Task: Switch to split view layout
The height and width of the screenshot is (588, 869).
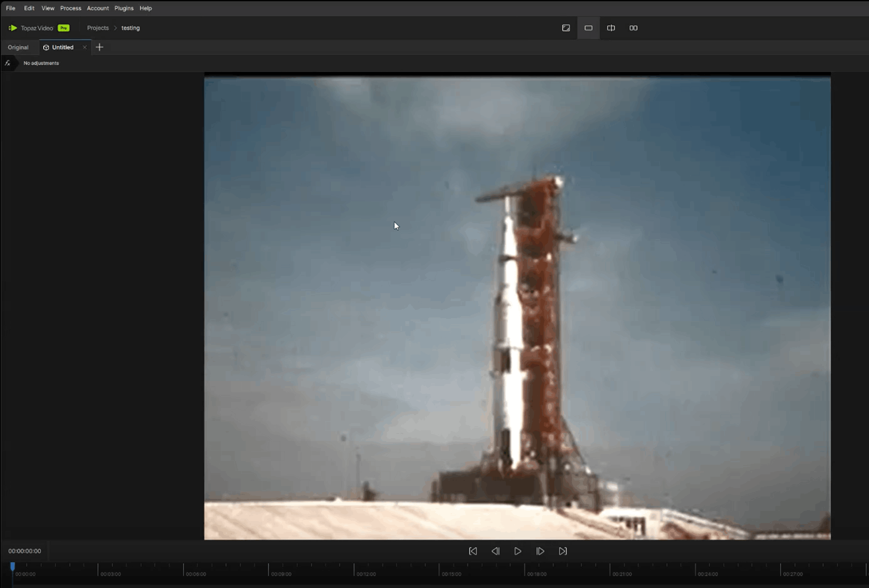Action: point(610,28)
